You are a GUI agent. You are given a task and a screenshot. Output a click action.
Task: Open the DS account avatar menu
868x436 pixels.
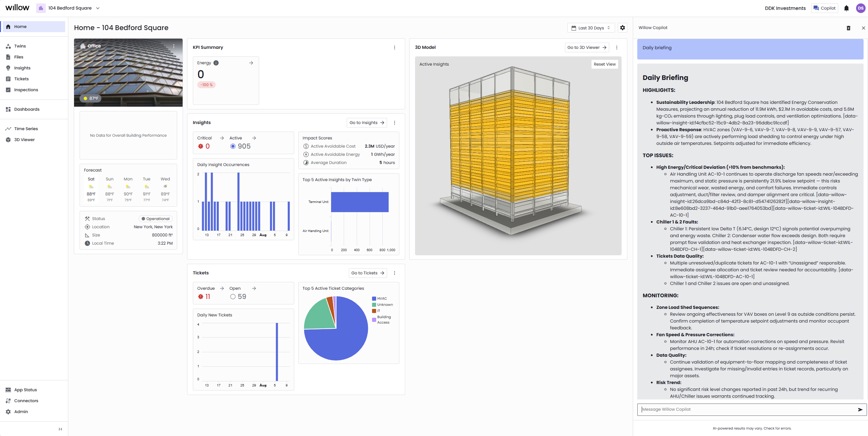tap(860, 8)
